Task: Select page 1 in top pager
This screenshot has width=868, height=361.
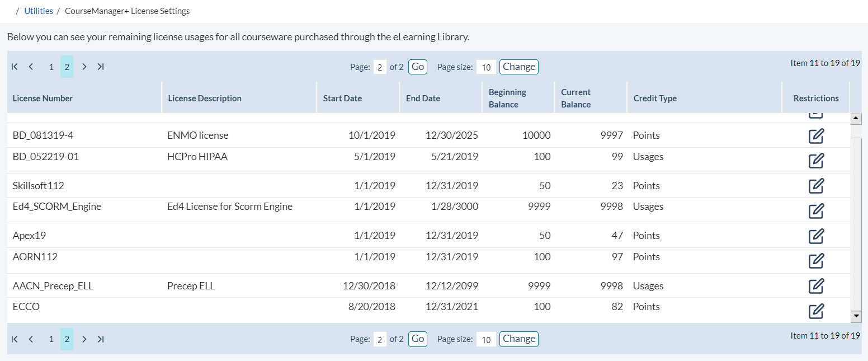Action: click(51, 67)
